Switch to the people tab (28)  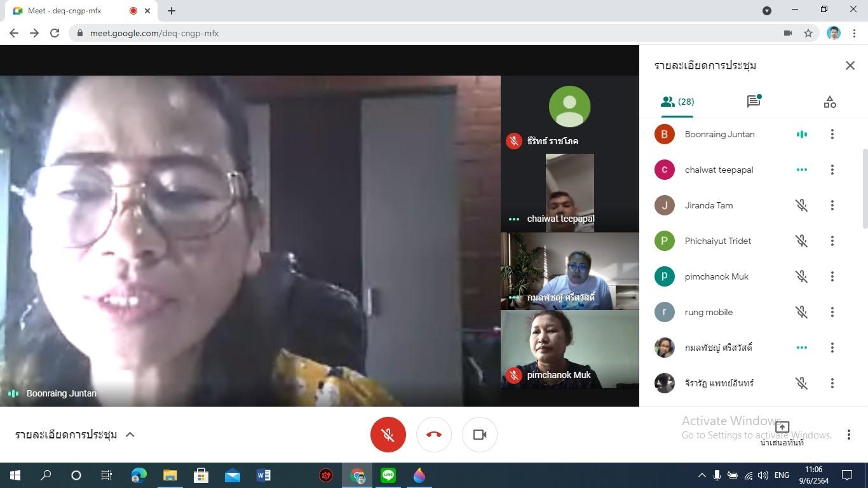677,102
